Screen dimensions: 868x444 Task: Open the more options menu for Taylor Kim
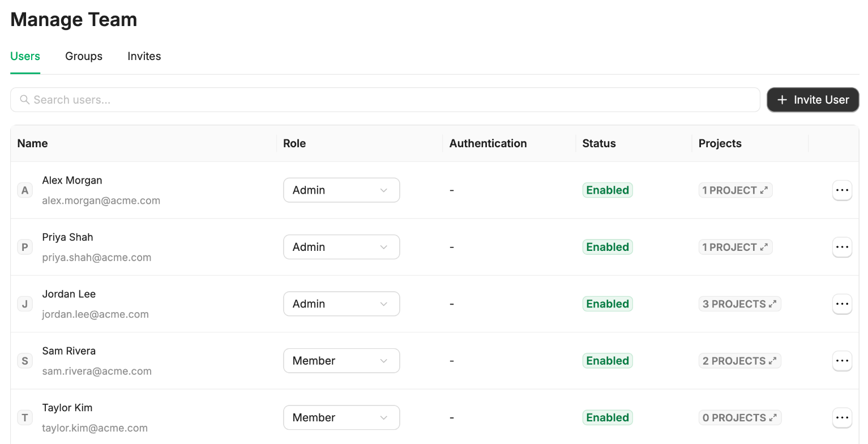(x=842, y=418)
